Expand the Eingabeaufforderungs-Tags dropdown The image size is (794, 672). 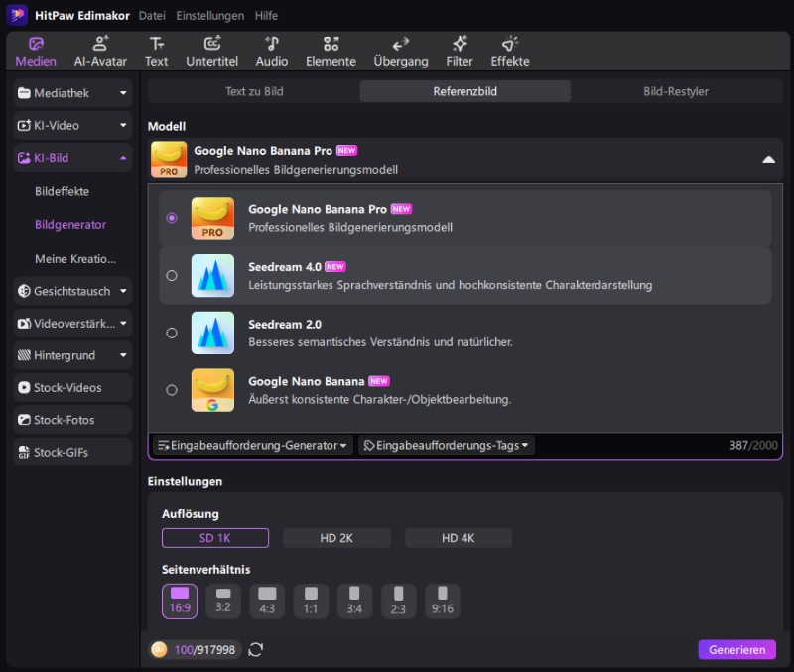tap(446, 446)
